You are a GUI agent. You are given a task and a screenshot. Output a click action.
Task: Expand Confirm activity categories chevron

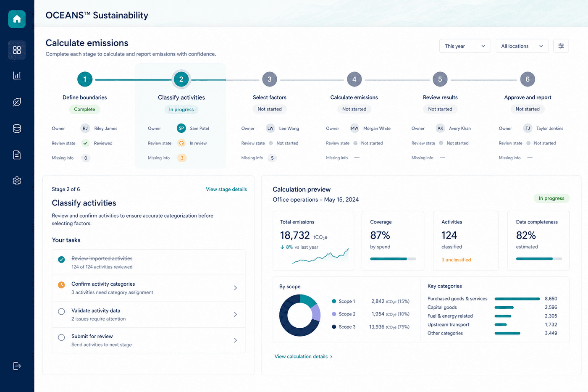click(235, 288)
